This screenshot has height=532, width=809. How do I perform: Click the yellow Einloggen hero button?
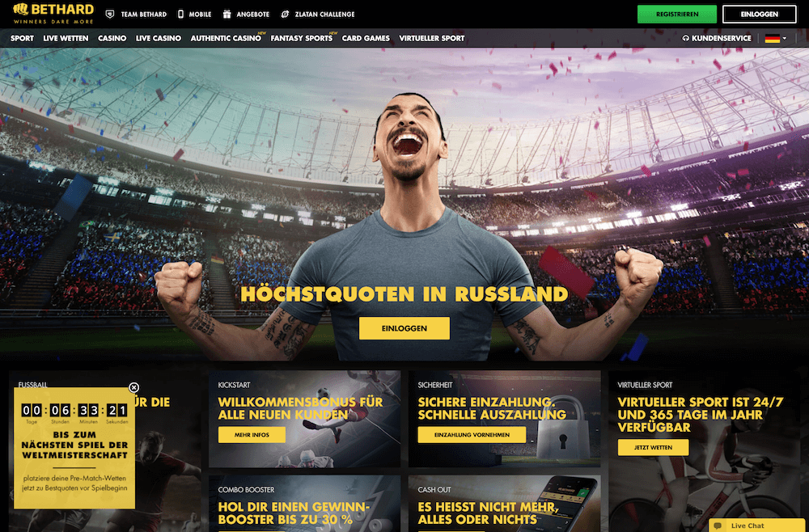pyautogui.click(x=404, y=328)
